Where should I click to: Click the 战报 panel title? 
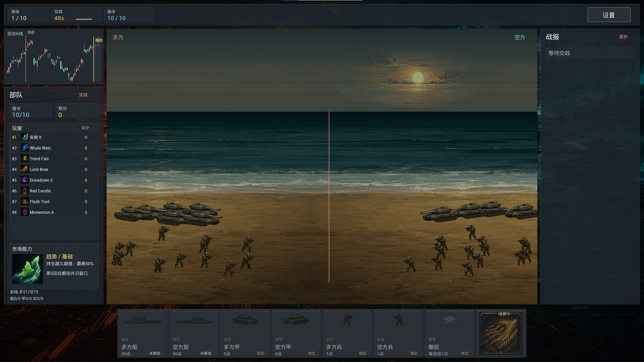coord(552,37)
